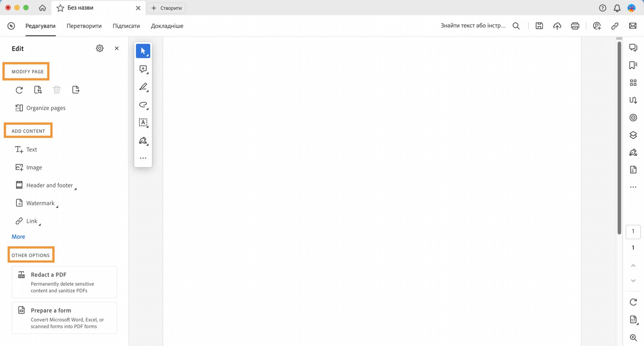This screenshot has height=346, width=644.
Task: Choose the Select arrow tool
Action: 143,51
